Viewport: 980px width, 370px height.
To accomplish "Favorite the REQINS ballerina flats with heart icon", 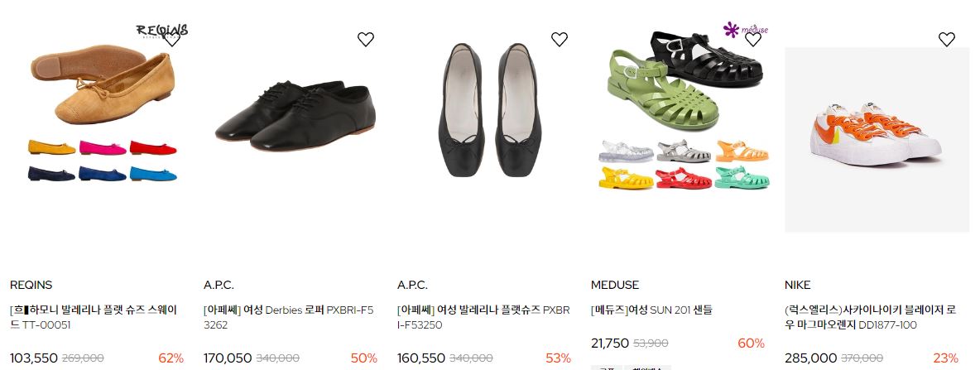I will tap(172, 40).
